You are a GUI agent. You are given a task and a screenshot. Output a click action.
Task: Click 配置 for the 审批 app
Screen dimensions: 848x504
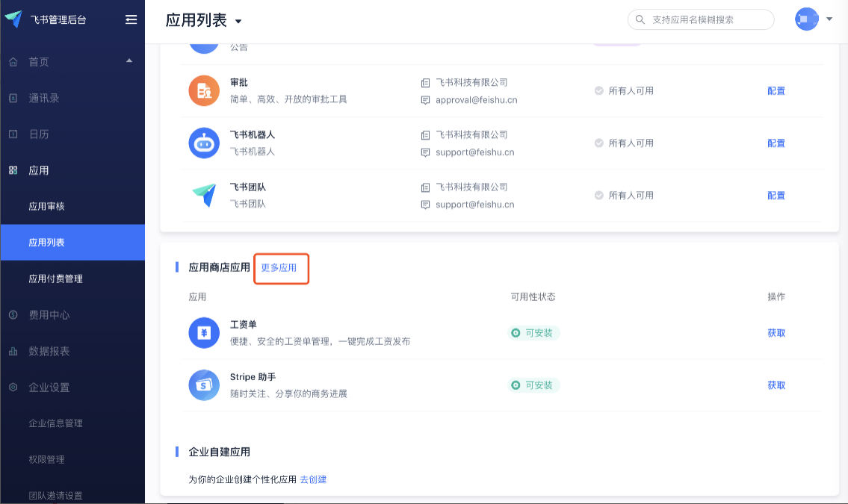776,91
